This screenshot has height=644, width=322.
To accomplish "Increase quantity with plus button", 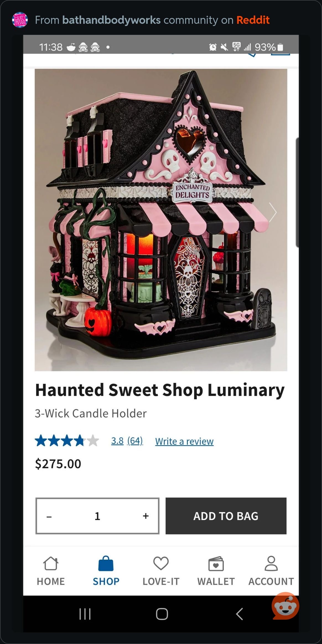I will point(146,516).
